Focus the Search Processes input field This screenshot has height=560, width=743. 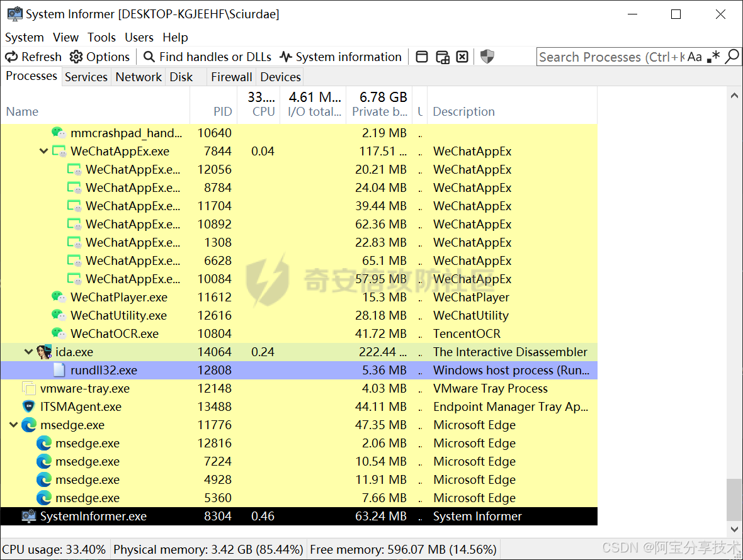click(x=611, y=57)
